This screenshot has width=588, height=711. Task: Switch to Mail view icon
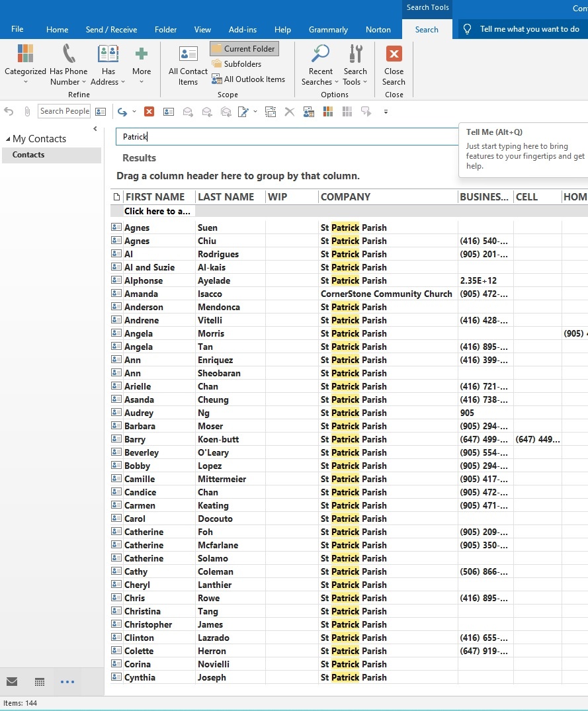(x=13, y=681)
